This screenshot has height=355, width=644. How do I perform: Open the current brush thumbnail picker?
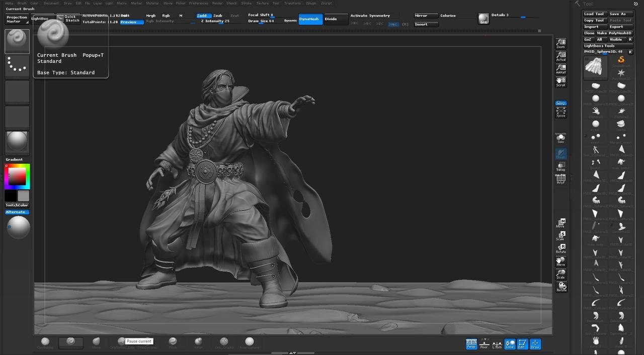click(x=17, y=41)
